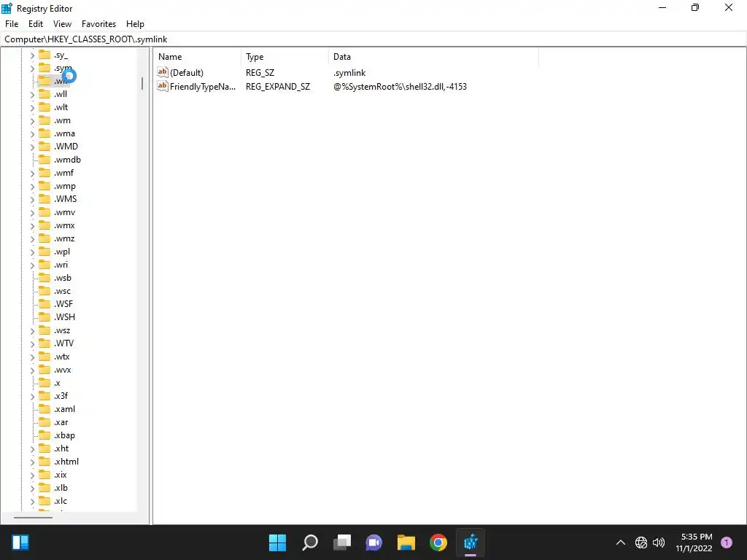The width and height of the screenshot is (747, 560).
Task: Open the clock showing 5:35 PM
Action: coord(694,542)
